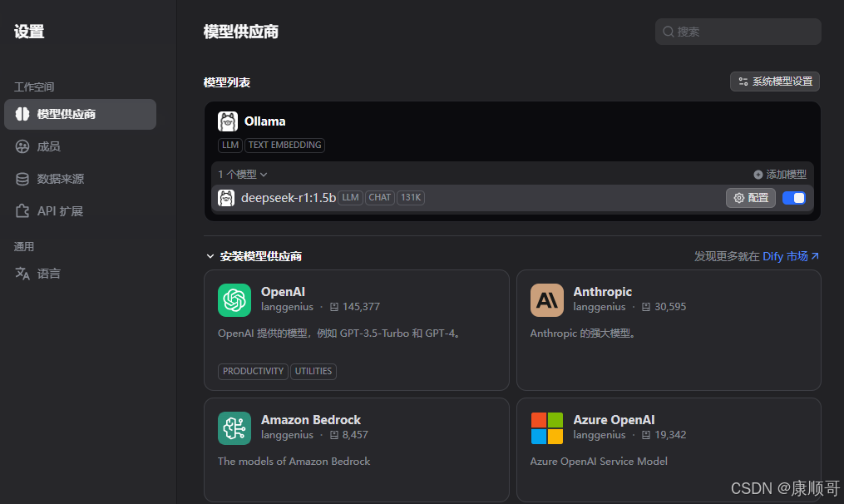Open the 成员 settings section
Image resolution: width=844 pixels, height=504 pixels.
point(48,146)
